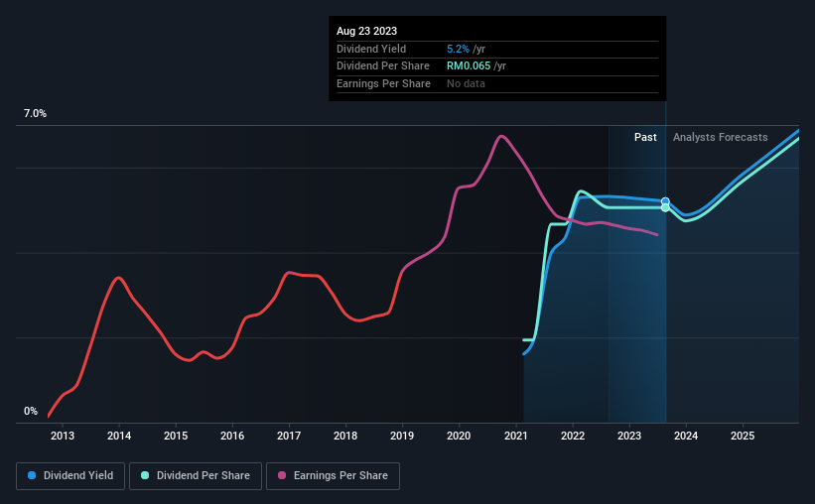The image size is (815, 504).
Task: Click the 2019 x-axis year label
Action: pyautogui.click(x=402, y=436)
